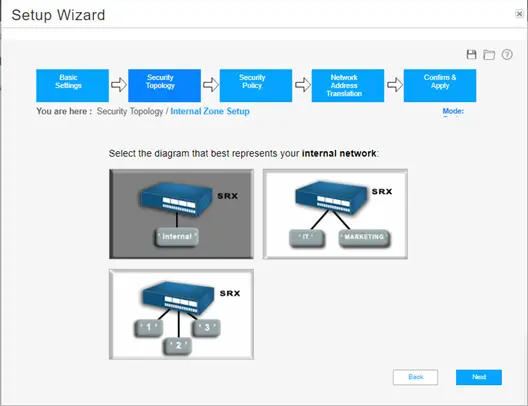Select the three-zone 1 2 3 diagram
This screenshot has height=406, width=528.
181,314
